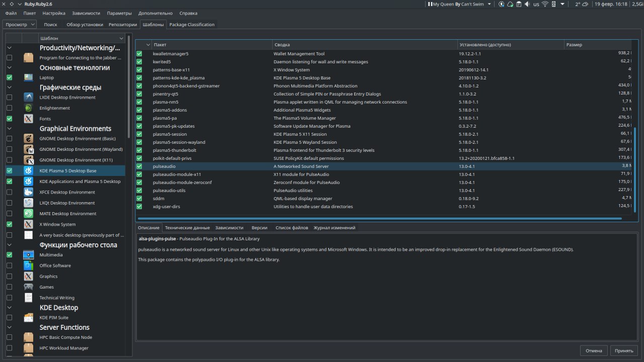Viewport: 644px width, 362px height.
Task: Click the Принять button
Action: [x=624, y=350]
